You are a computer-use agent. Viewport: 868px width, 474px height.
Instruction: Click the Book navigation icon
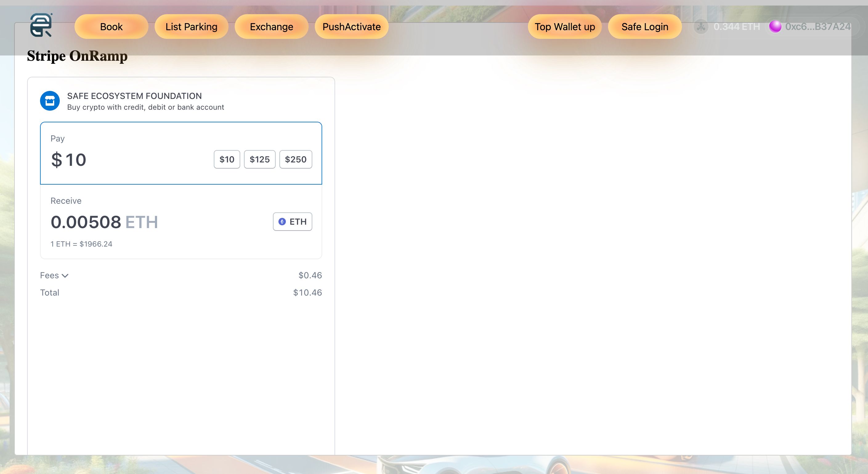(111, 26)
